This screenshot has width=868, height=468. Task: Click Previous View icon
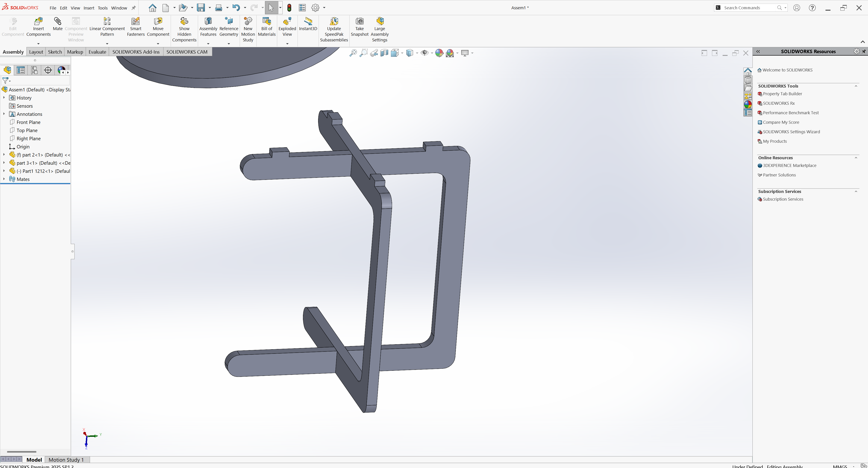coord(374,53)
